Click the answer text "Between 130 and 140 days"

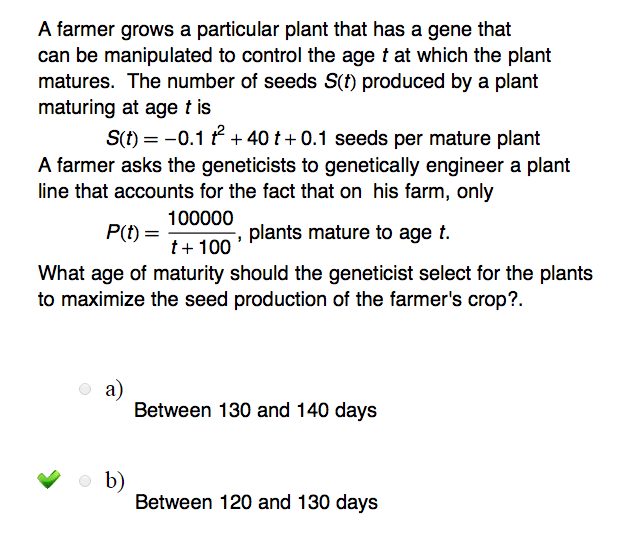click(255, 410)
